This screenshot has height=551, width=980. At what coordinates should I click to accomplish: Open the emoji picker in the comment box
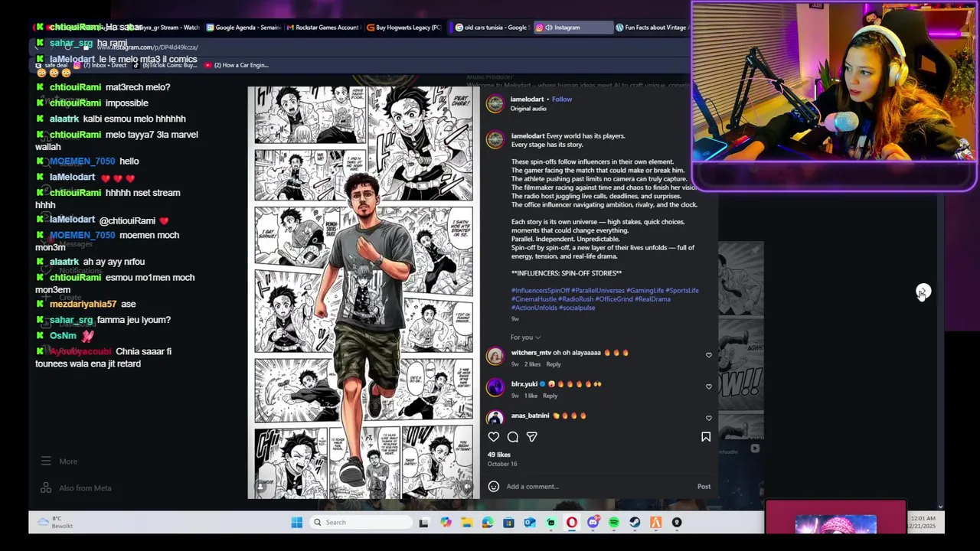(x=494, y=487)
